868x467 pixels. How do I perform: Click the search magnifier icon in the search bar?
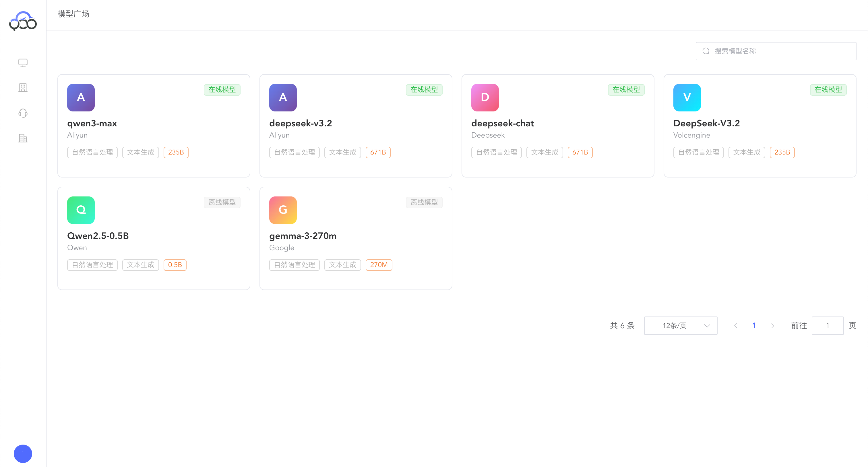click(x=706, y=51)
